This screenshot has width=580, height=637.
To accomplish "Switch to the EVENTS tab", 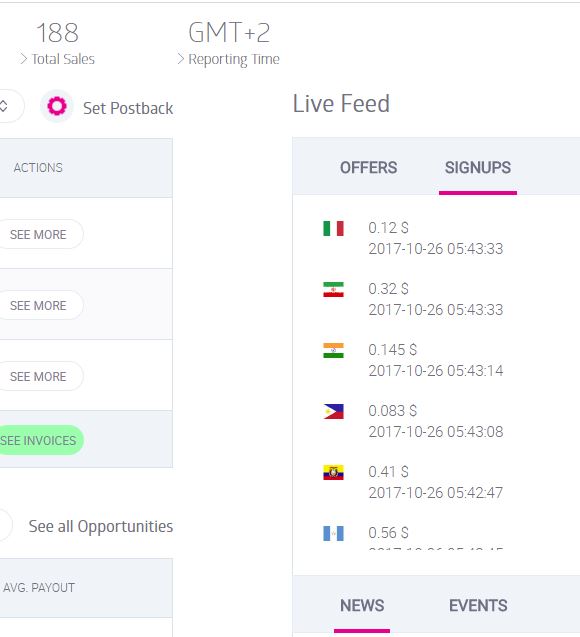I will [478, 606].
